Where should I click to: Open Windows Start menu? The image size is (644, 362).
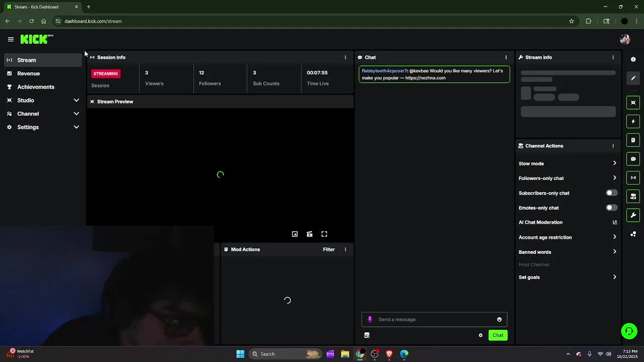240,354
